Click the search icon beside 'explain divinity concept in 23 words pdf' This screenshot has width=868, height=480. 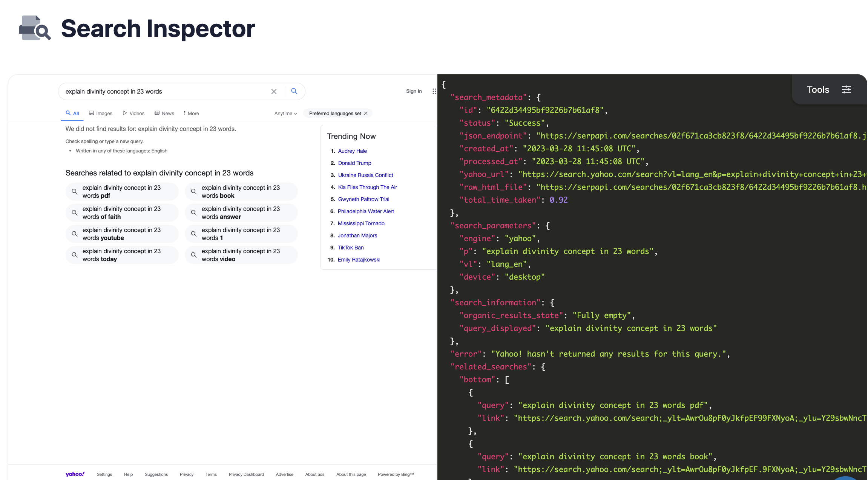click(x=74, y=191)
